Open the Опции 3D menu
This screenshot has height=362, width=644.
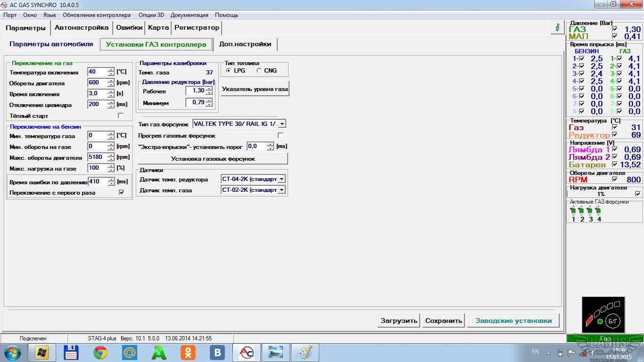[151, 15]
